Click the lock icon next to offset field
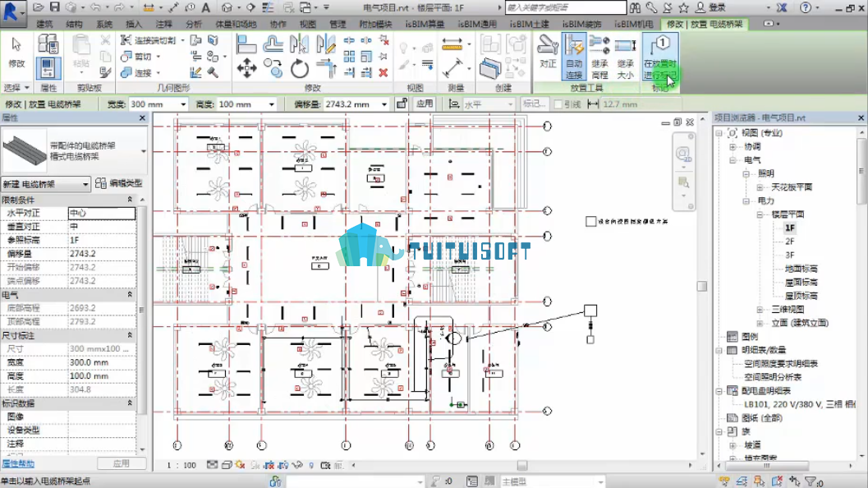 [402, 104]
